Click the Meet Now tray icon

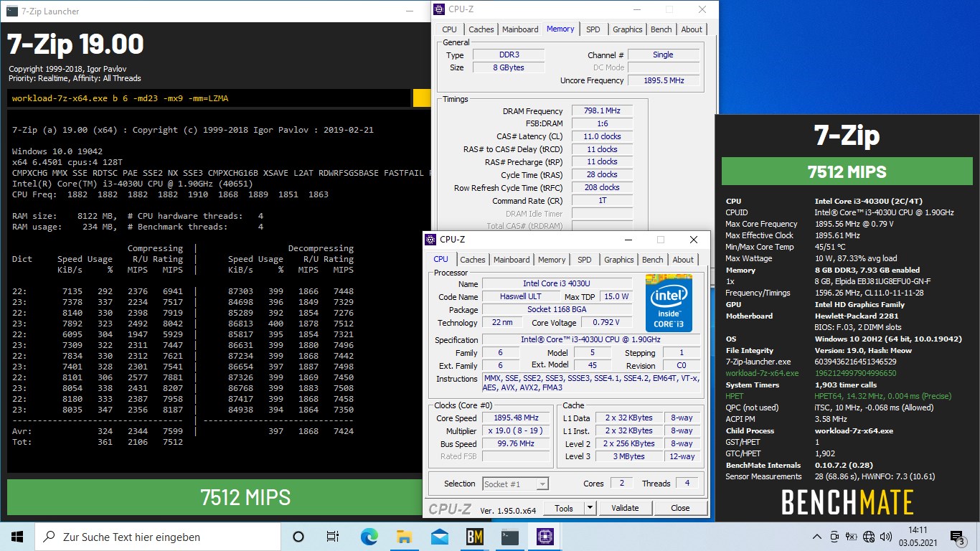pos(835,537)
